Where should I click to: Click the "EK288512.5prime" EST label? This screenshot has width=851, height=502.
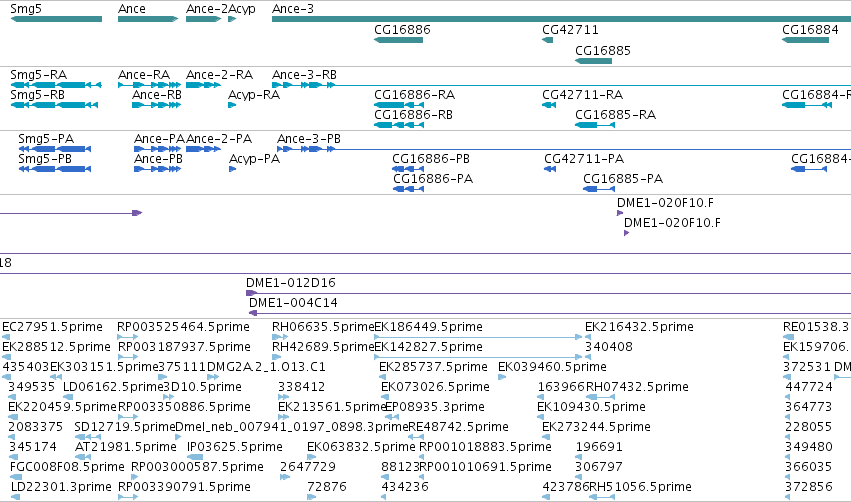[x=56, y=347]
